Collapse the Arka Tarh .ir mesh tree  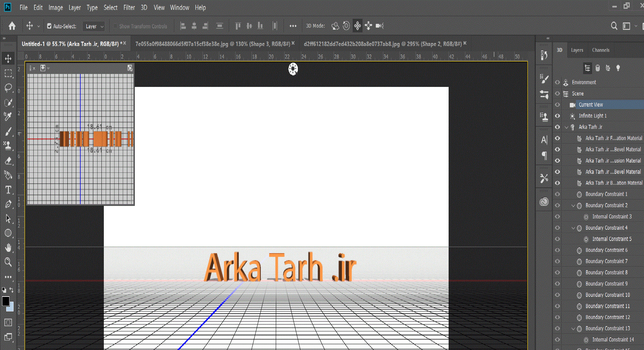point(566,127)
